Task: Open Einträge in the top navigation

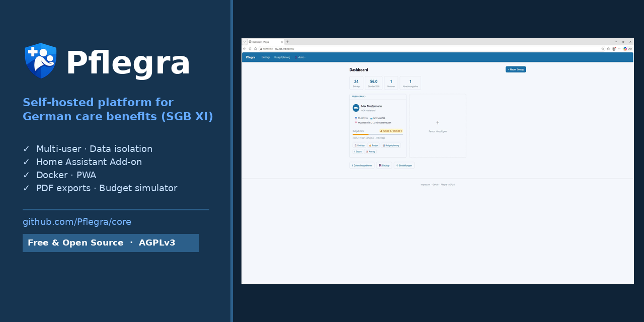Action: pos(266,57)
